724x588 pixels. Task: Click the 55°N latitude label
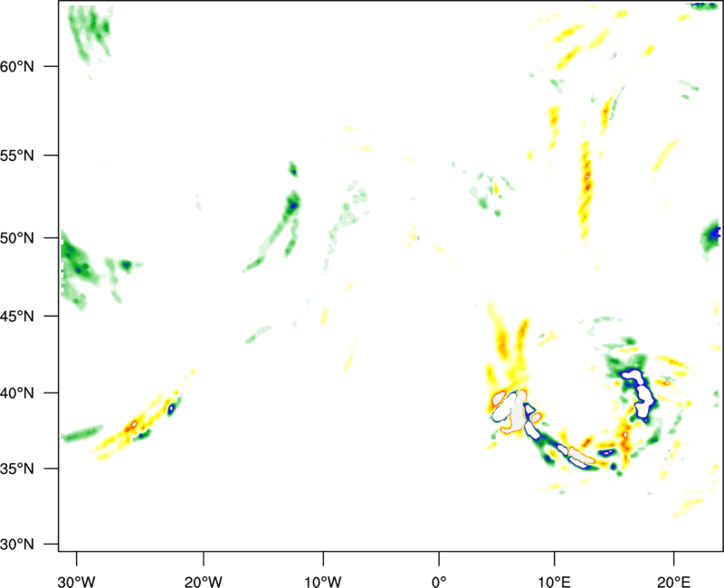(17, 156)
